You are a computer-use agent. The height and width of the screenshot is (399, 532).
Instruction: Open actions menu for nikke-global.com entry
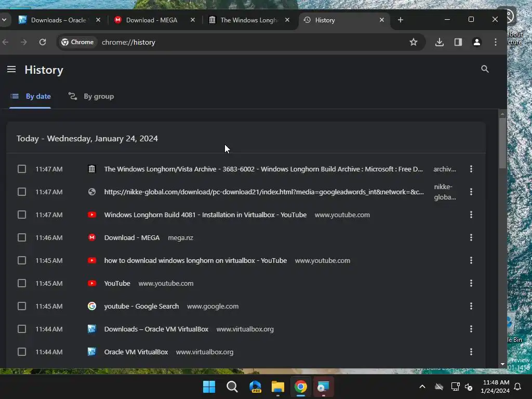[x=471, y=192]
